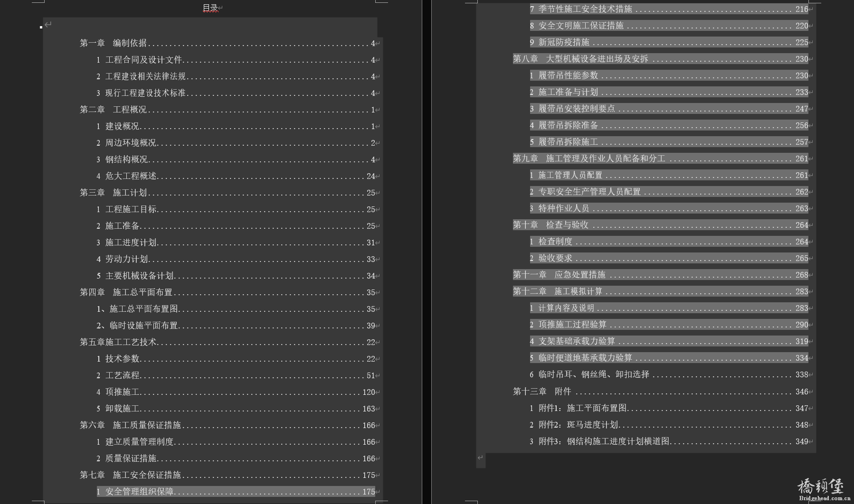Click 1 技术参数 TOC line
The height and width of the screenshot is (504, 854).
236,359
